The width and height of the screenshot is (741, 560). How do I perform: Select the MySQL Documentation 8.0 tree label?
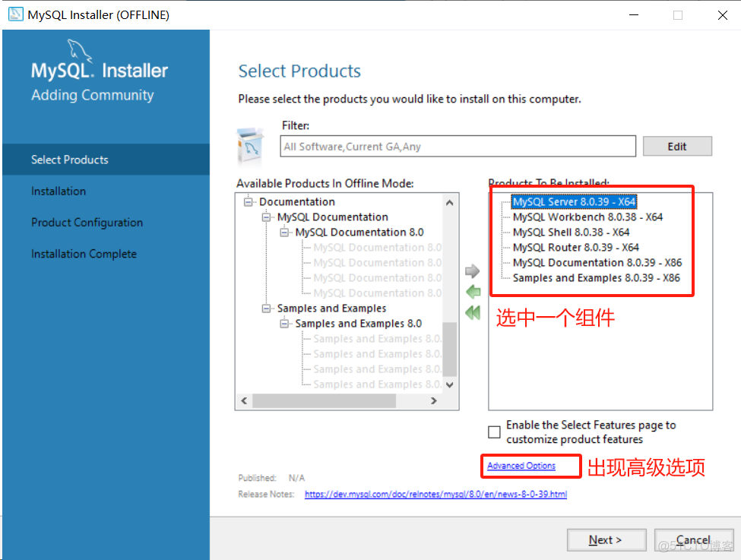[359, 232]
